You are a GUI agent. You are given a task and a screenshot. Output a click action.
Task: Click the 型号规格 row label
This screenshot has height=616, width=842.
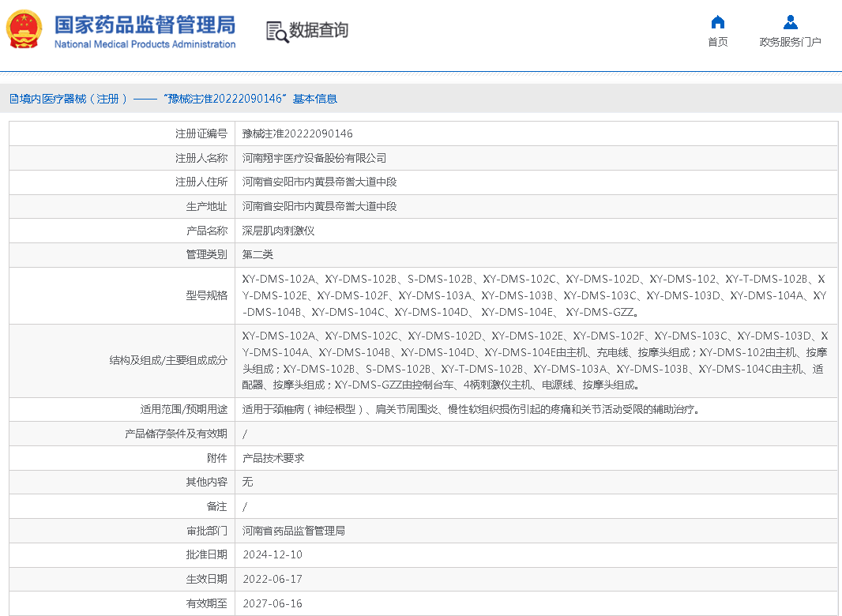point(206,295)
